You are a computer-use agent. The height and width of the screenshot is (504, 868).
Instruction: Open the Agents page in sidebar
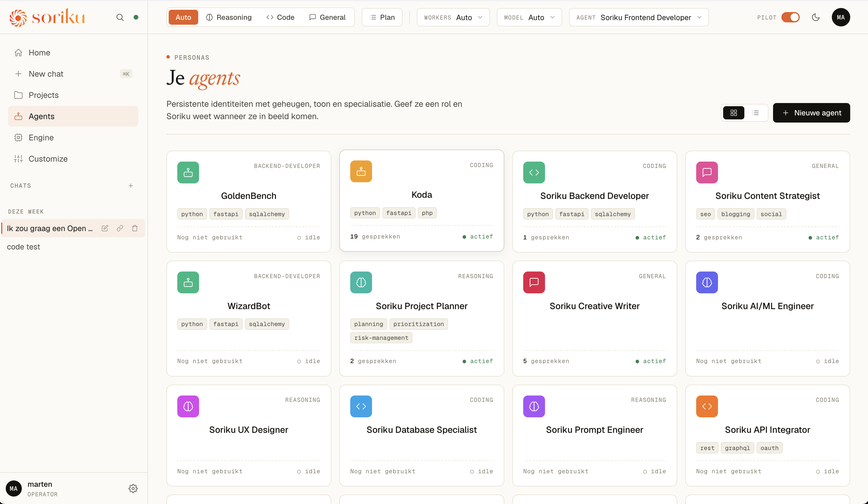(73, 116)
